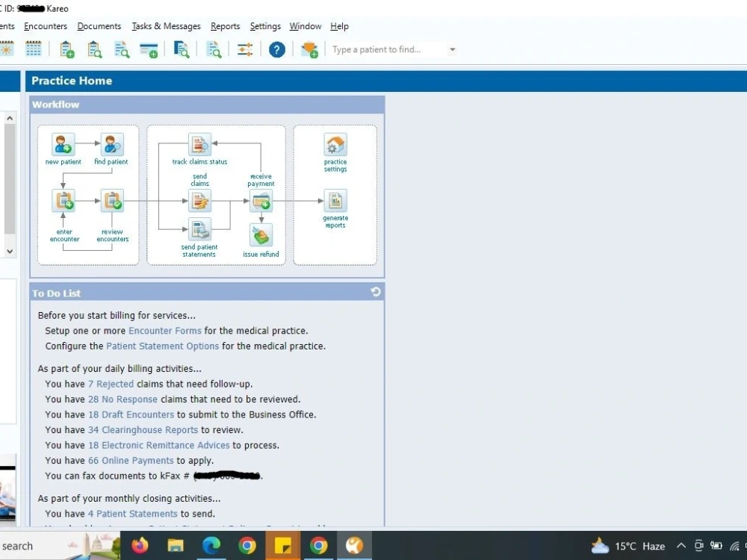This screenshot has width=747, height=560.
Task: Click the practice settings workflow icon
Action: click(x=335, y=144)
